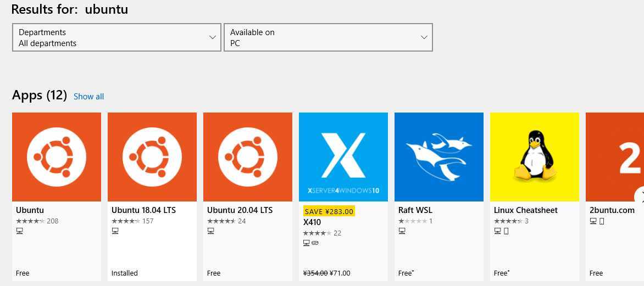Click the Ubuntu app title
Image resolution: width=644 pixels, height=286 pixels.
[30, 210]
